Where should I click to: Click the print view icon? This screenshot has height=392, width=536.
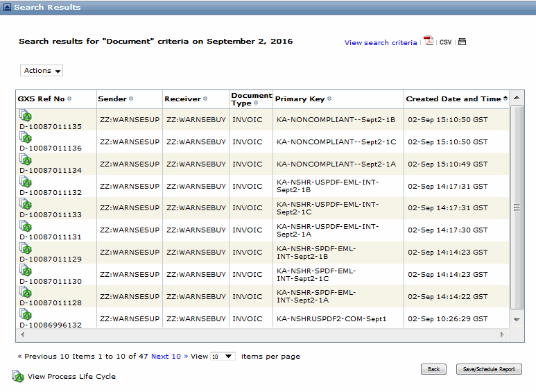coord(462,42)
